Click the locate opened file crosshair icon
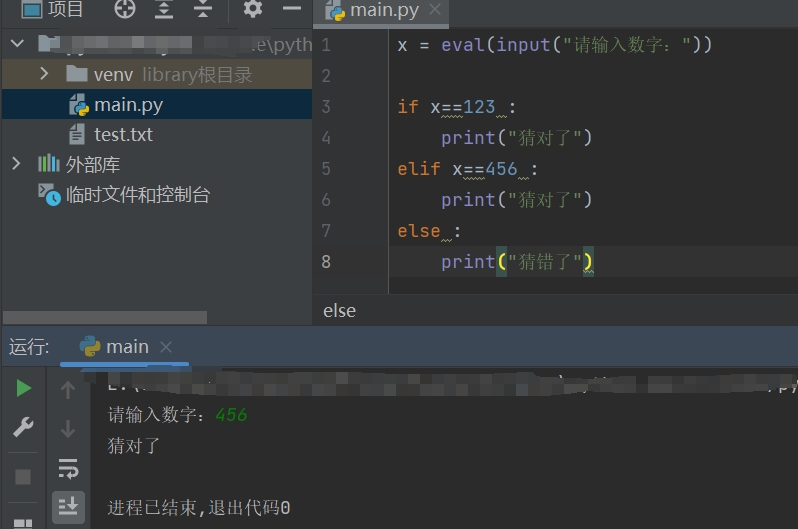 tap(125, 10)
